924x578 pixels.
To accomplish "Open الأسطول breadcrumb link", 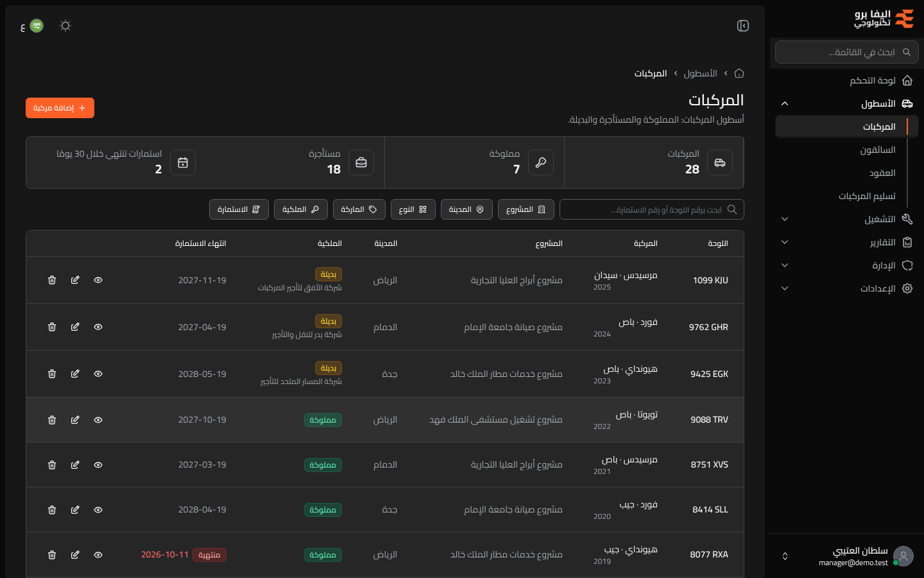I will tap(700, 73).
